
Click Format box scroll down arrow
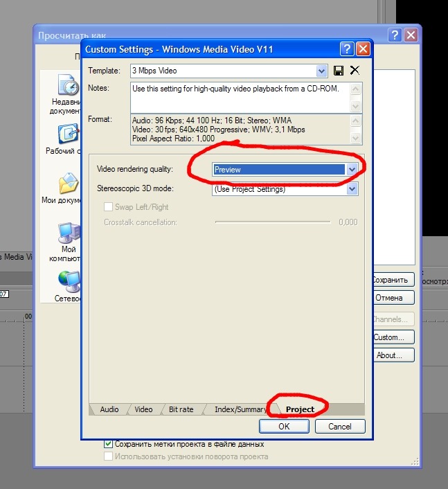click(x=355, y=138)
